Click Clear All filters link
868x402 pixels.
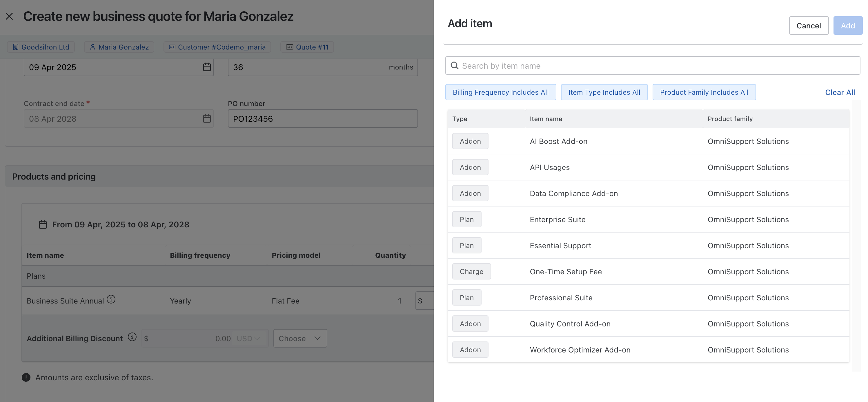pos(840,92)
